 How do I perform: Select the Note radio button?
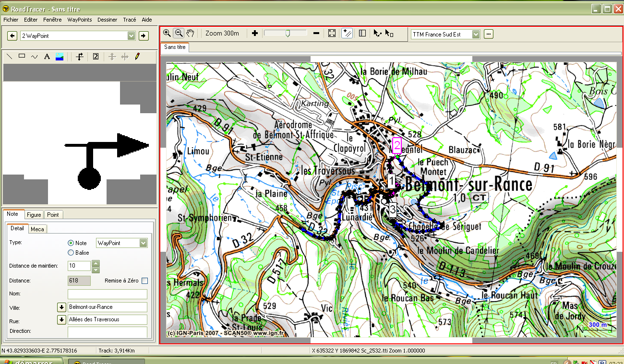click(x=71, y=243)
